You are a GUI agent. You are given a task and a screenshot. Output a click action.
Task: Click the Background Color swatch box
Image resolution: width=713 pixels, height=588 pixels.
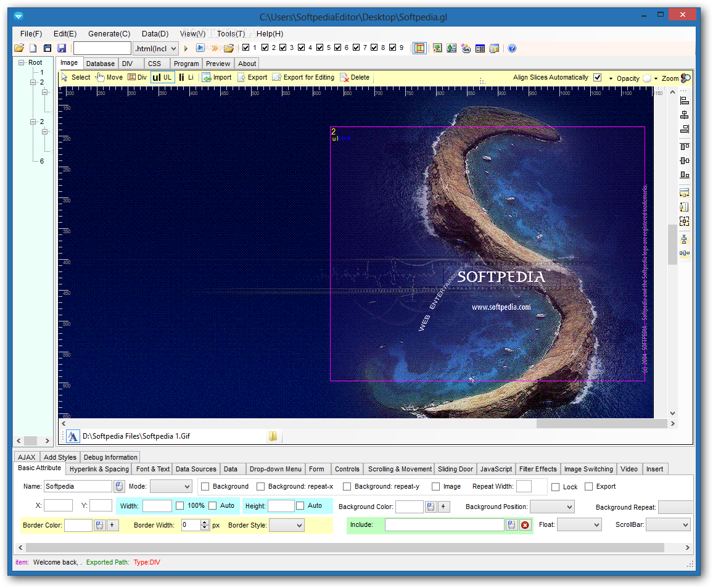click(x=410, y=507)
